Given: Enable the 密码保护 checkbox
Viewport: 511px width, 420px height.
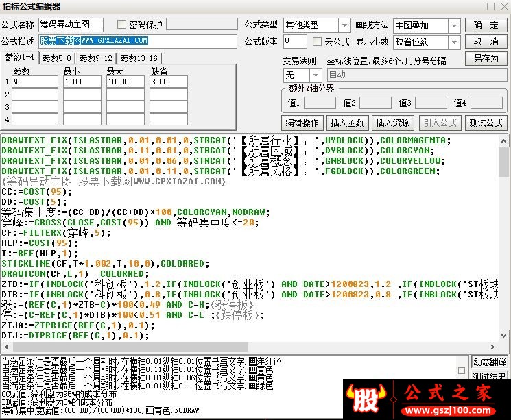Looking at the screenshot, I should [x=122, y=25].
